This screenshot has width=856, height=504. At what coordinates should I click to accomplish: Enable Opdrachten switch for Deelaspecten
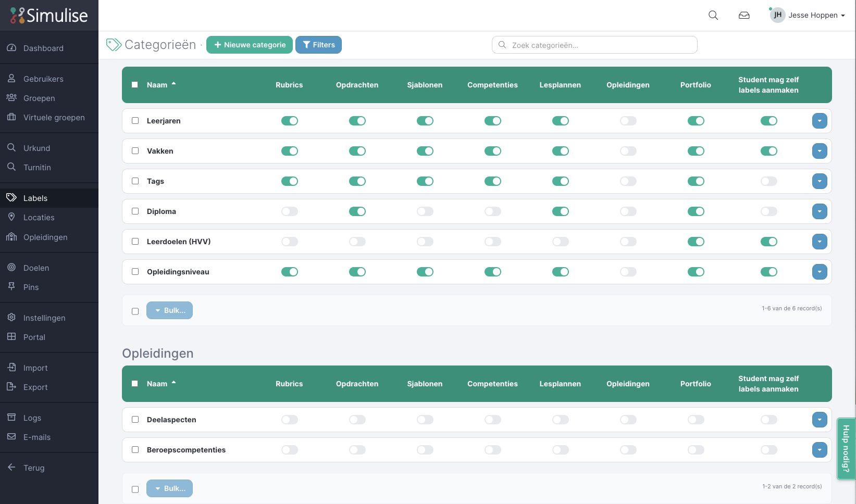(x=357, y=420)
